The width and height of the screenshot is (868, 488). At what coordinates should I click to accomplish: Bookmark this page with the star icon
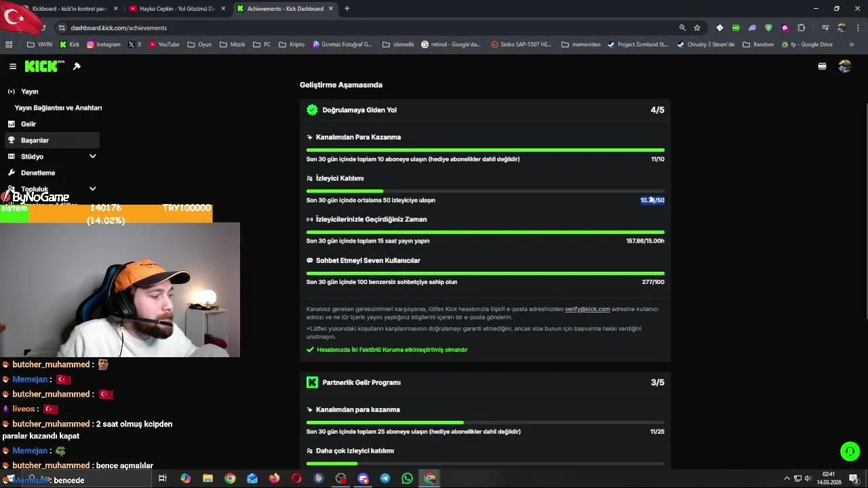(x=697, y=28)
